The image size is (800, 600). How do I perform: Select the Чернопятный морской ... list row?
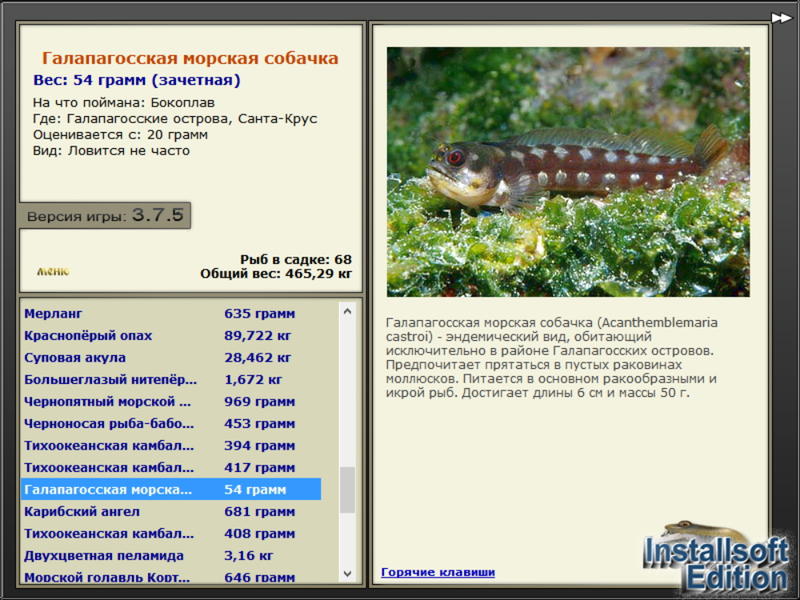tap(171, 401)
